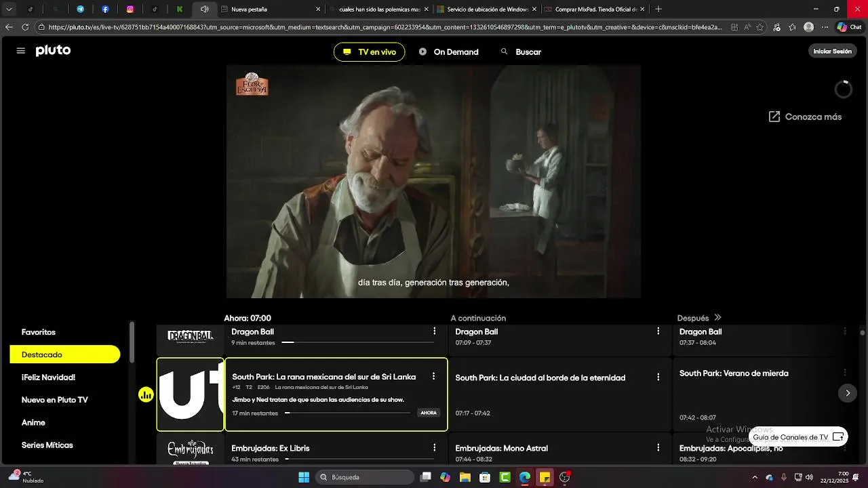Open browser profile avatar

[808, 27]
